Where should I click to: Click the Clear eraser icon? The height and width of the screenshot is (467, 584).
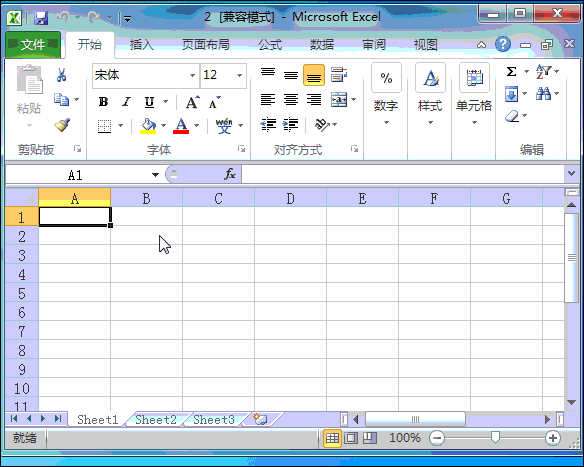[x=512, y=116]
